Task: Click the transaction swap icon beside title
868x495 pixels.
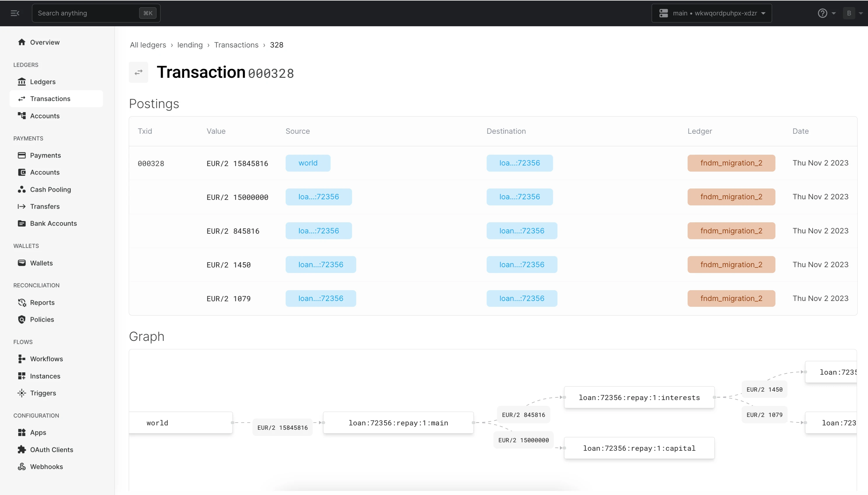Action: [x=138, y=73]
